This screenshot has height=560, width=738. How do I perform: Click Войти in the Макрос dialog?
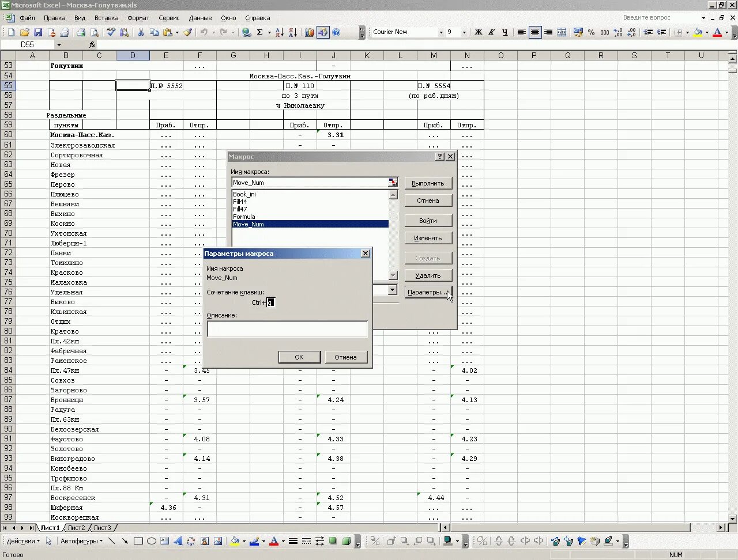point(428,221)
